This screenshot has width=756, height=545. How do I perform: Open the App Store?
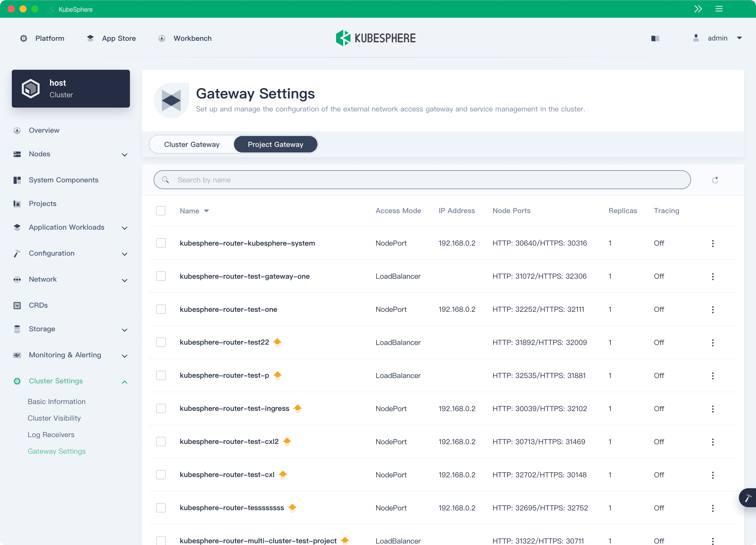click(x=119, y=38)
